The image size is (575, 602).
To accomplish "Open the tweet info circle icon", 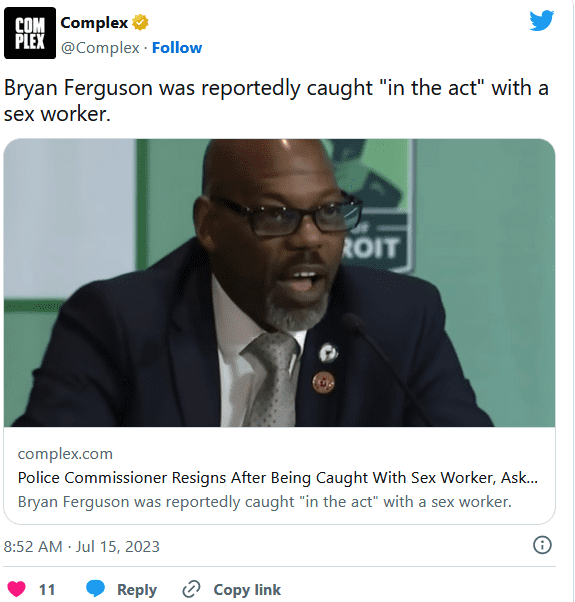I will click(542, 545).
